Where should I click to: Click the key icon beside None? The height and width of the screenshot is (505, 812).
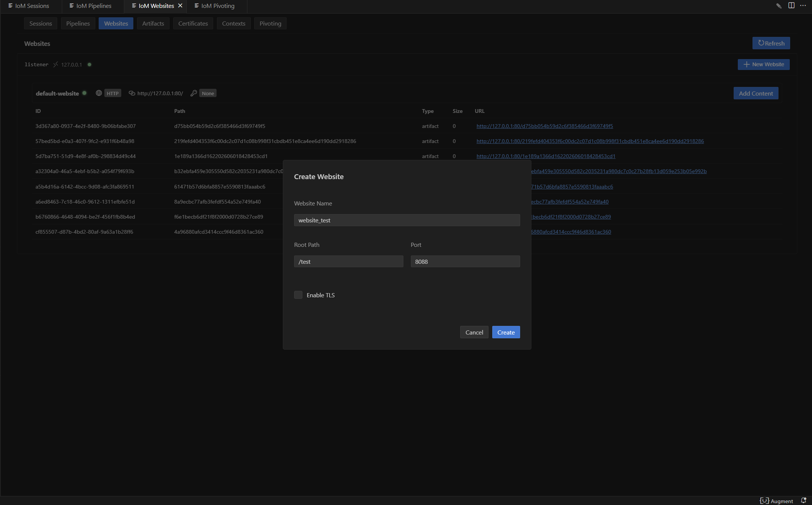coord(194,93)
